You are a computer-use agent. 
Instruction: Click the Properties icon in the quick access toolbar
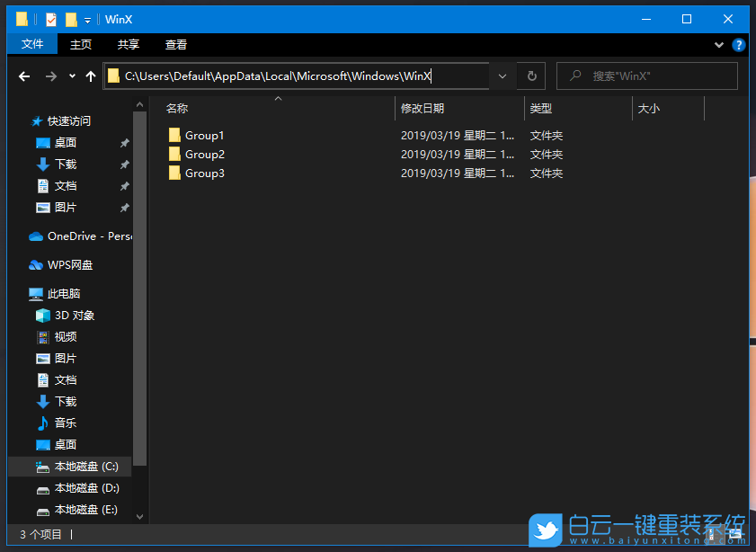[x=50, y=19]
